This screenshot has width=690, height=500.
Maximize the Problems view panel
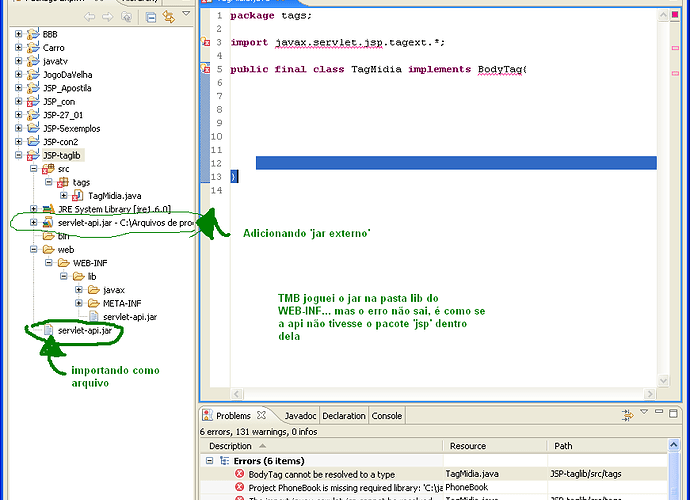pos(673,413)
